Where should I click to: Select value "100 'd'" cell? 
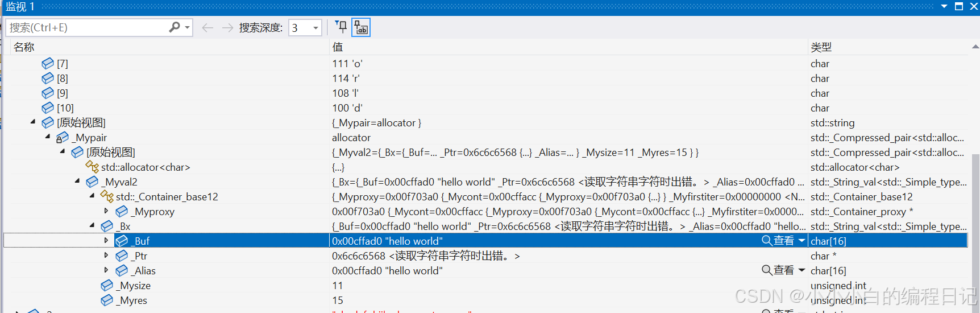pyautogui.click(x=347, y=108)
